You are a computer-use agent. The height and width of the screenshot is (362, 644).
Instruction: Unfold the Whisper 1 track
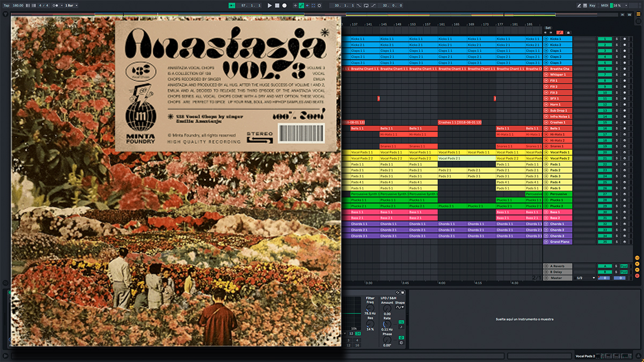click(546, 75)
